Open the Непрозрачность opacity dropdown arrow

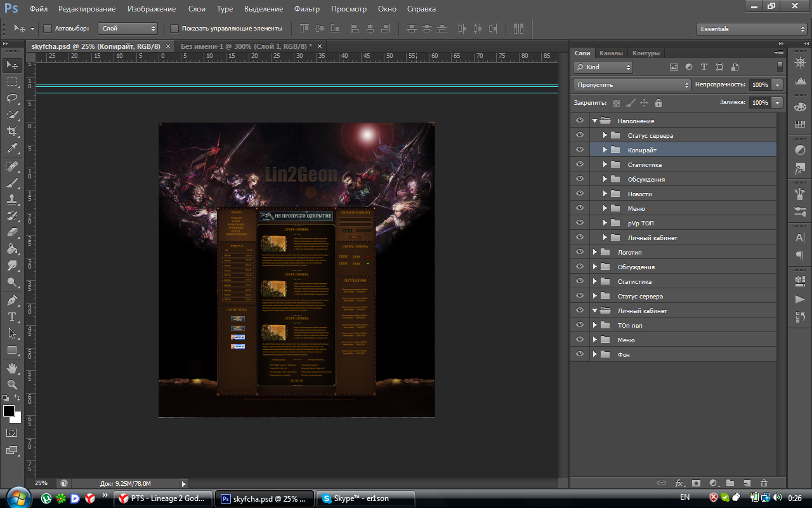[778, 84]
